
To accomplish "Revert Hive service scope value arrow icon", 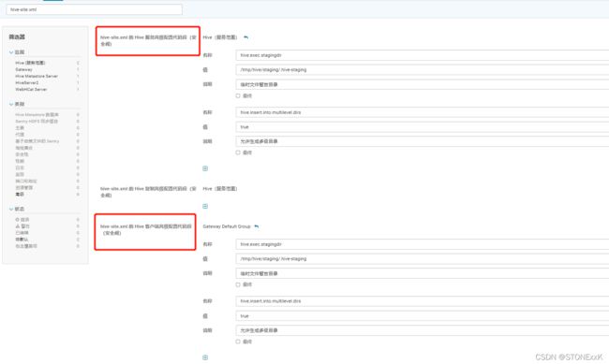I will 245,37.
